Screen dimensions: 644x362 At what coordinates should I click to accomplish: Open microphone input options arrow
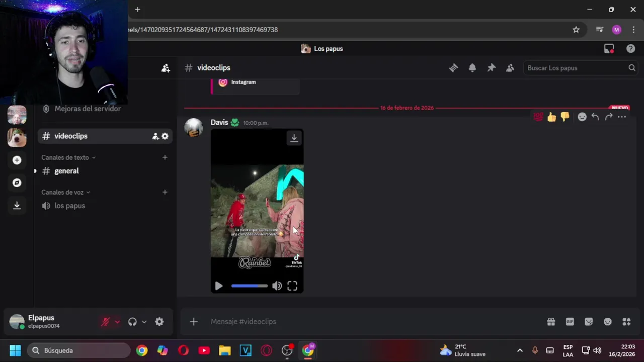117,322
